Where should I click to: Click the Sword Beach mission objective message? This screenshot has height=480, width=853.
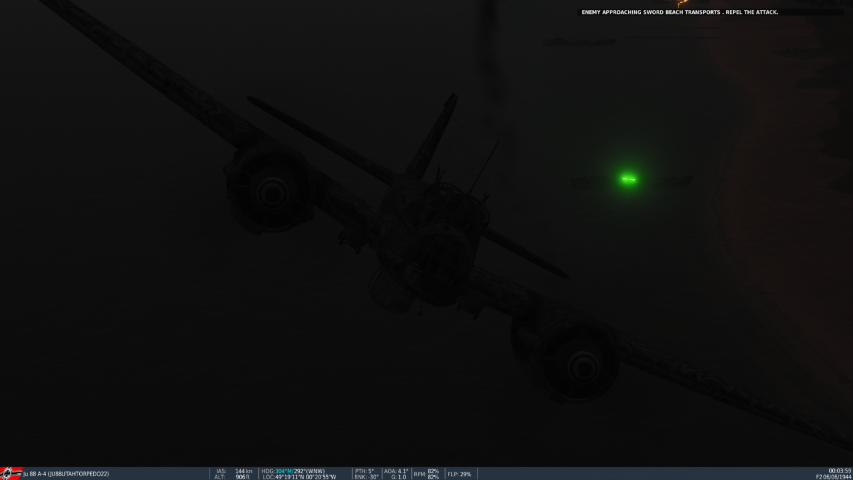pos(679,12)
